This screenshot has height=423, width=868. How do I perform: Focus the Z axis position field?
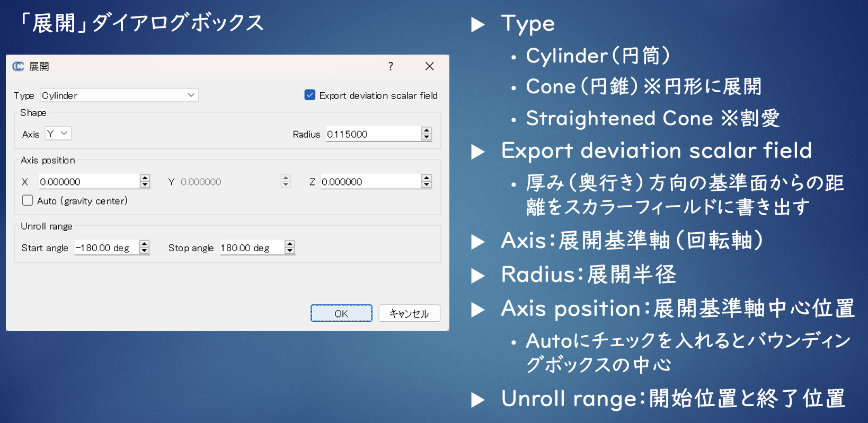click(369, 182)
